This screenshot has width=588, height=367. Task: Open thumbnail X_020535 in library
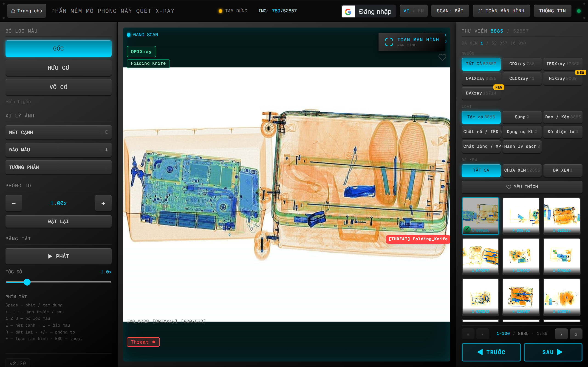pyautogui.click(x=562, y=216)
